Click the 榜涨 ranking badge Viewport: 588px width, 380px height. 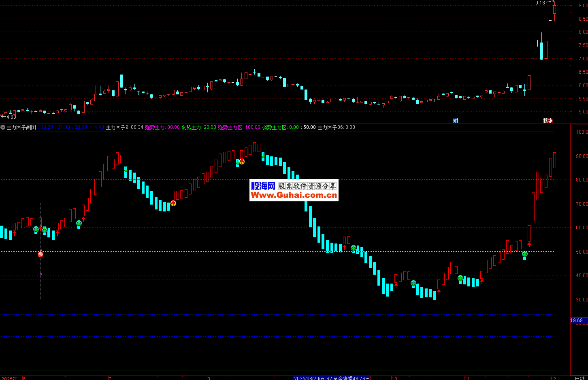click(x=548, y=120)
